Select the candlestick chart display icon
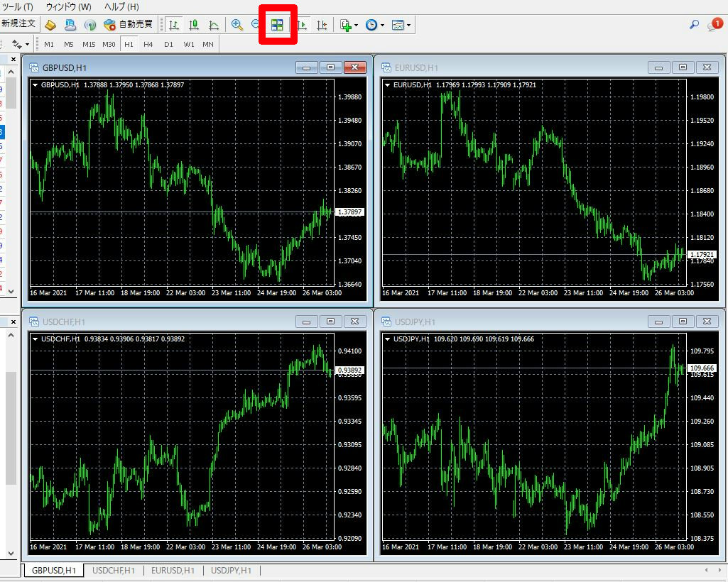This screenshot has width=728, height=582. (193, 24)
